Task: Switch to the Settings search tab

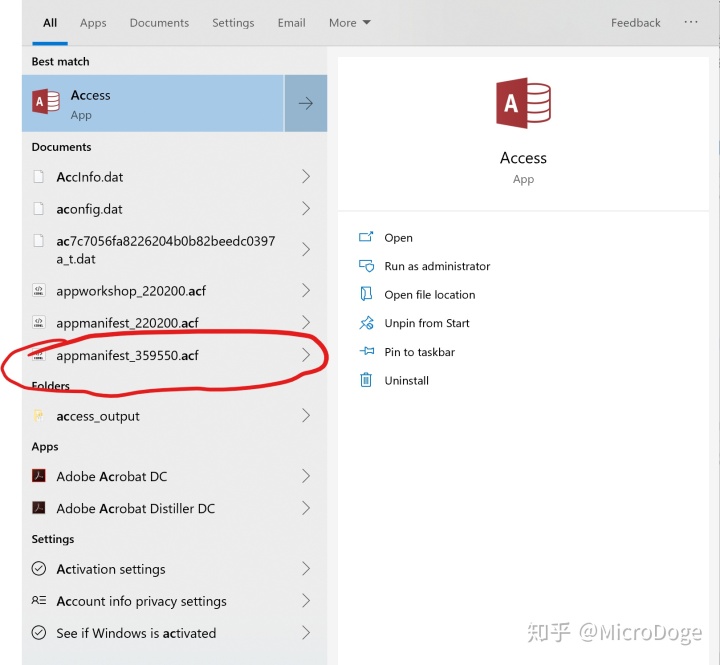Action: coord(233,23)
